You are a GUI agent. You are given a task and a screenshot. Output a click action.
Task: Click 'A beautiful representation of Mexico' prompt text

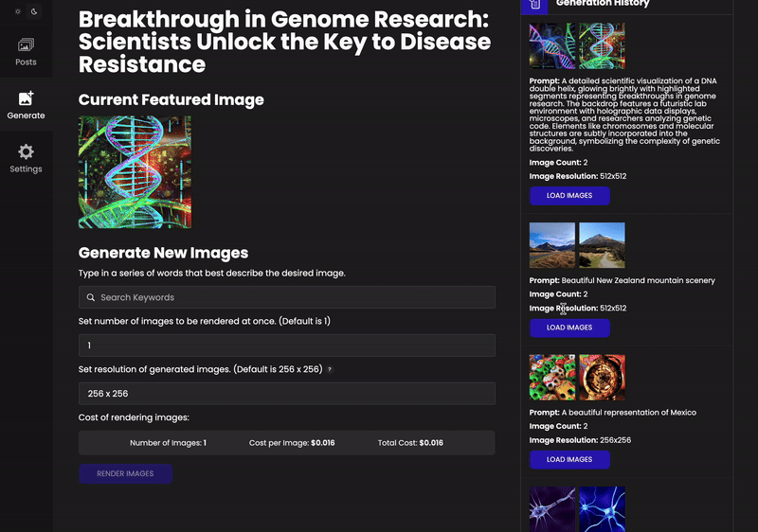click(628, 413)
